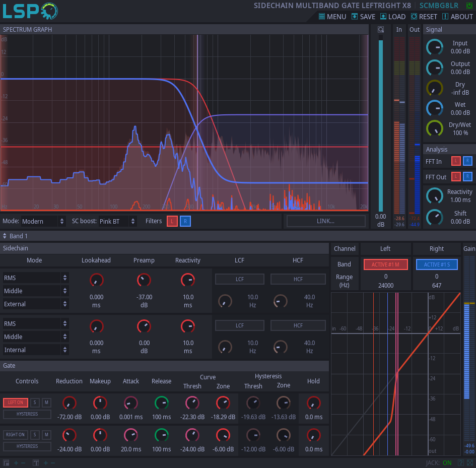Toggle the left channel HYSTERESIS button
The height and width of the screenshot is (468, 476).
click(x=27, y=414)
